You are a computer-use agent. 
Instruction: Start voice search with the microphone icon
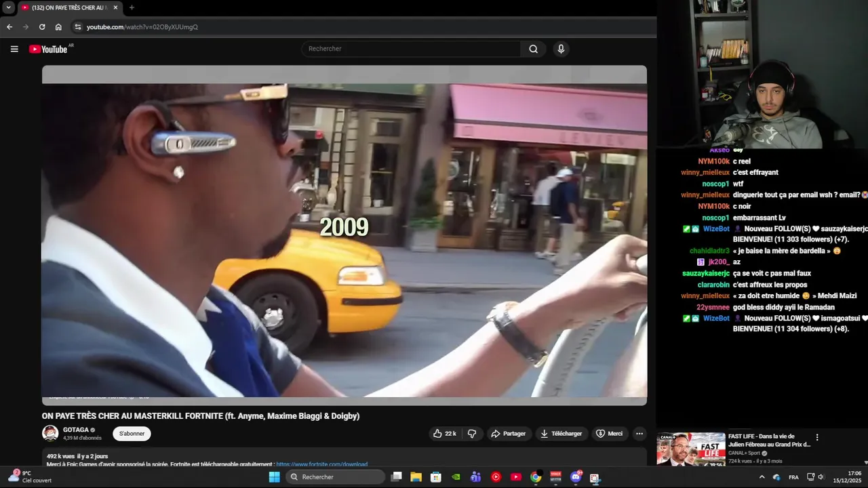560,49
